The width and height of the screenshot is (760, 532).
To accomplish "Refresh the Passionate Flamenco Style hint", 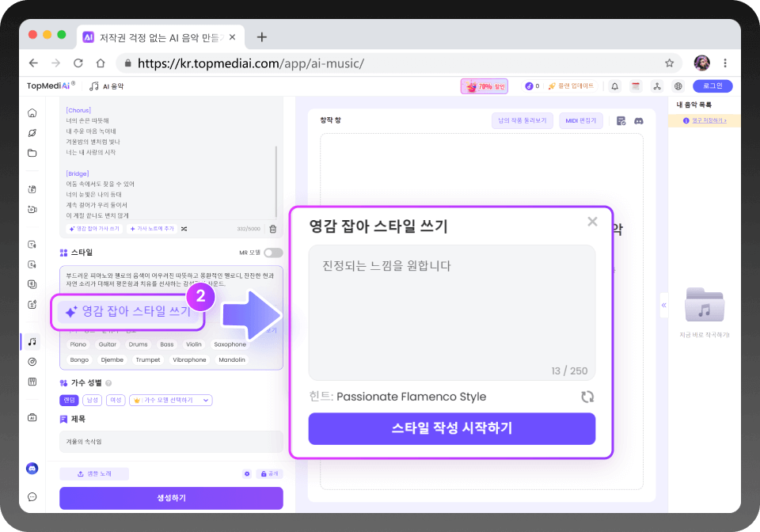I will (x=587, y=397).
